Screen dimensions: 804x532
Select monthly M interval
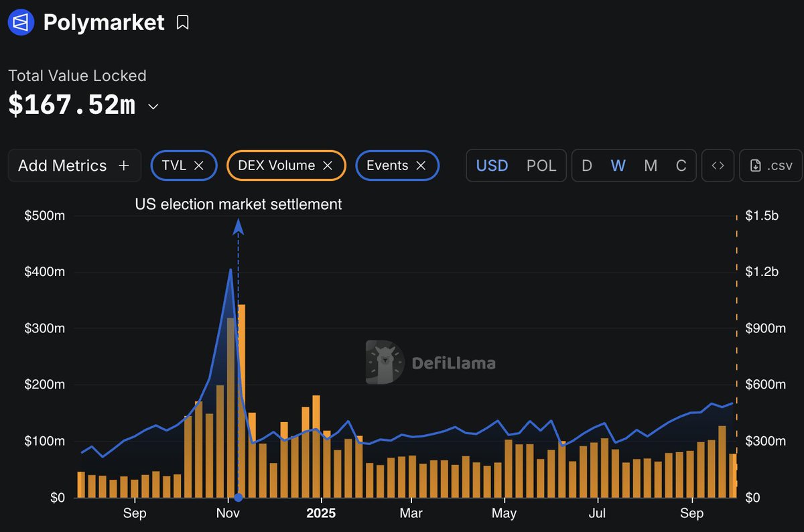pyautogui.click(x=651, y=165)
